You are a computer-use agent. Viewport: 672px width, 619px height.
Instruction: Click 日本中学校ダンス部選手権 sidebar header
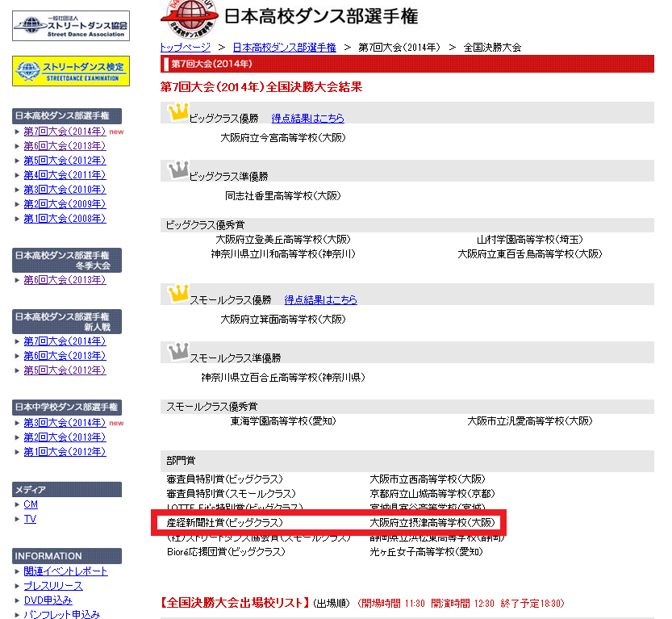pos(67,408)
